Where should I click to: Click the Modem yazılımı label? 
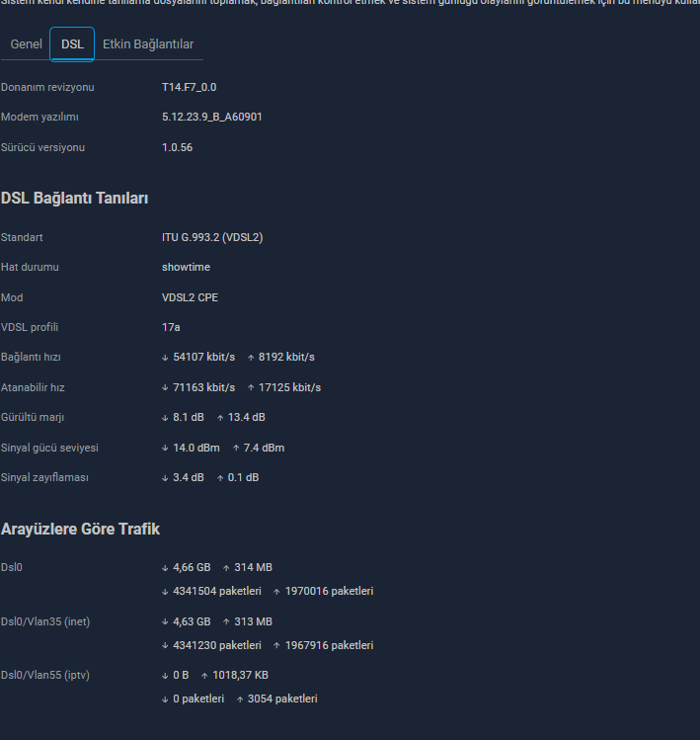click(39, 117)
